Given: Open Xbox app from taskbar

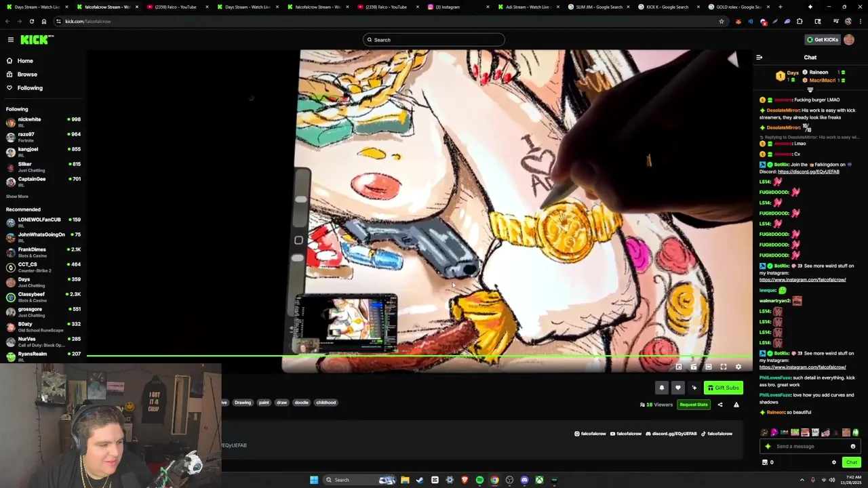Looking at the screenshot, I should point(539,480).
